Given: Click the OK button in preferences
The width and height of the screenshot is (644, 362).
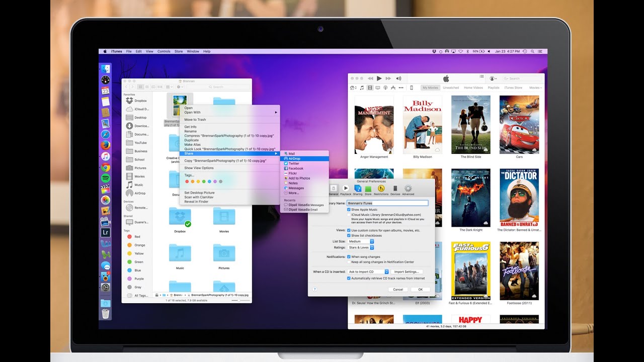Looking at the screenshot, I should pos(420,290).
